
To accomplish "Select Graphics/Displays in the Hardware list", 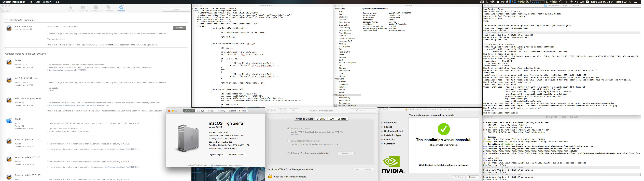I will (x=347, y=38).
